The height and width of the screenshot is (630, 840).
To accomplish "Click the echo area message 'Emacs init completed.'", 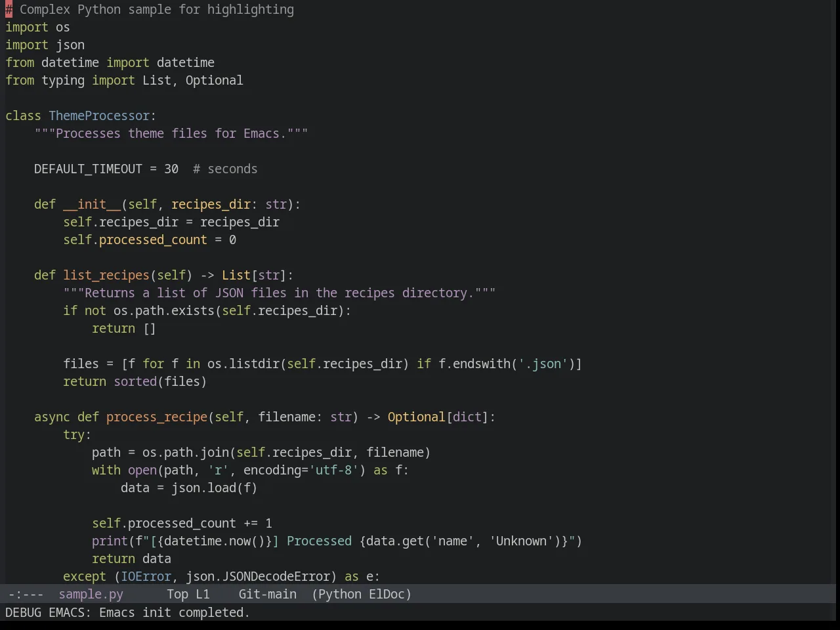I will (x=174, y=612).
